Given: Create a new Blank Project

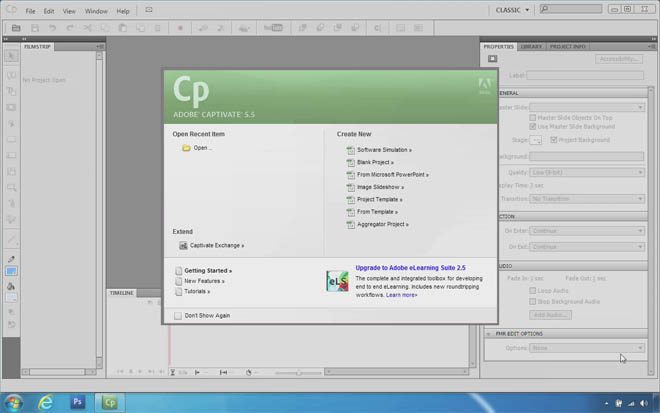Looking at the screenshot, I should click(x=375, y=163).
